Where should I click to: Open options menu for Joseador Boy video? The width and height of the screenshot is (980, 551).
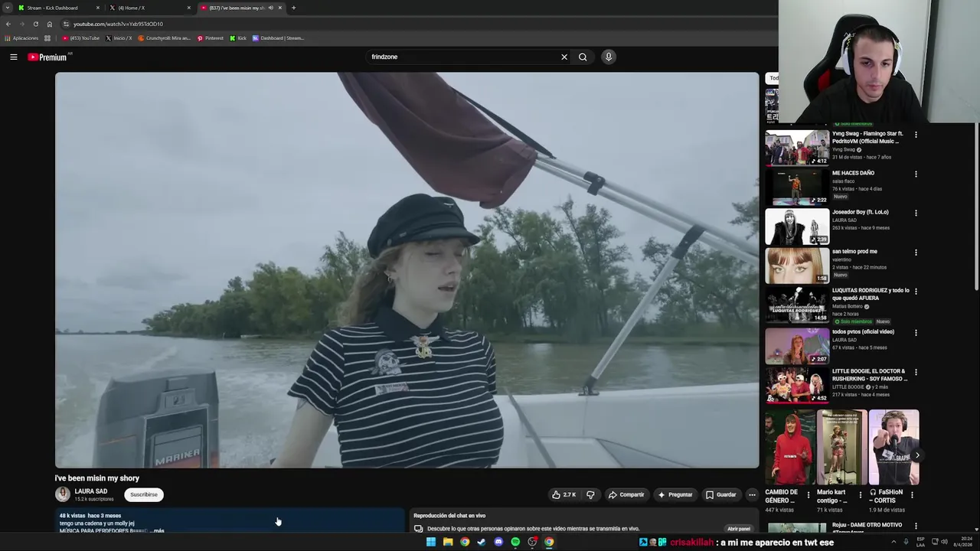[916, 213]
